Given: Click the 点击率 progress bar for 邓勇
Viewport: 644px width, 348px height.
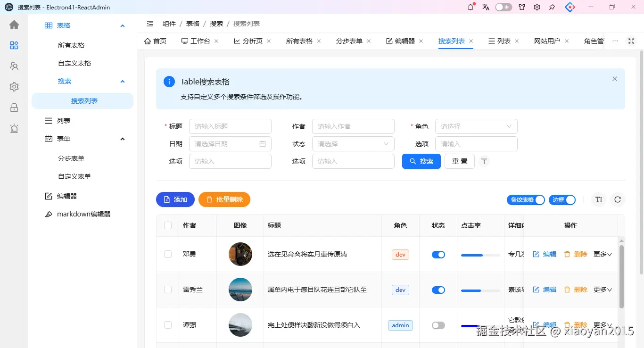Looking at the screenshot, I should tap(480, 255).
